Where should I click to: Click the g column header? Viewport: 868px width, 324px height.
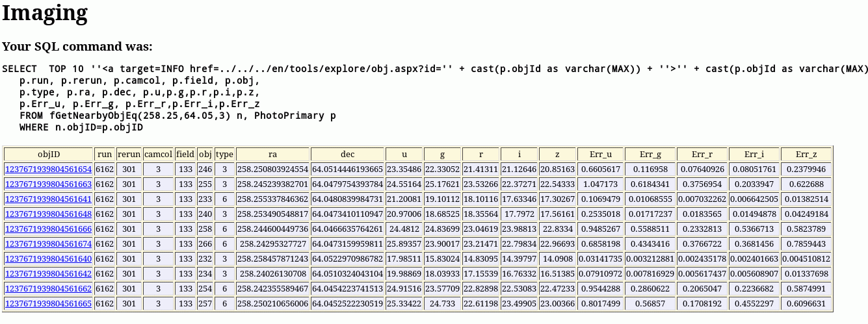click(x=443, y=154)
